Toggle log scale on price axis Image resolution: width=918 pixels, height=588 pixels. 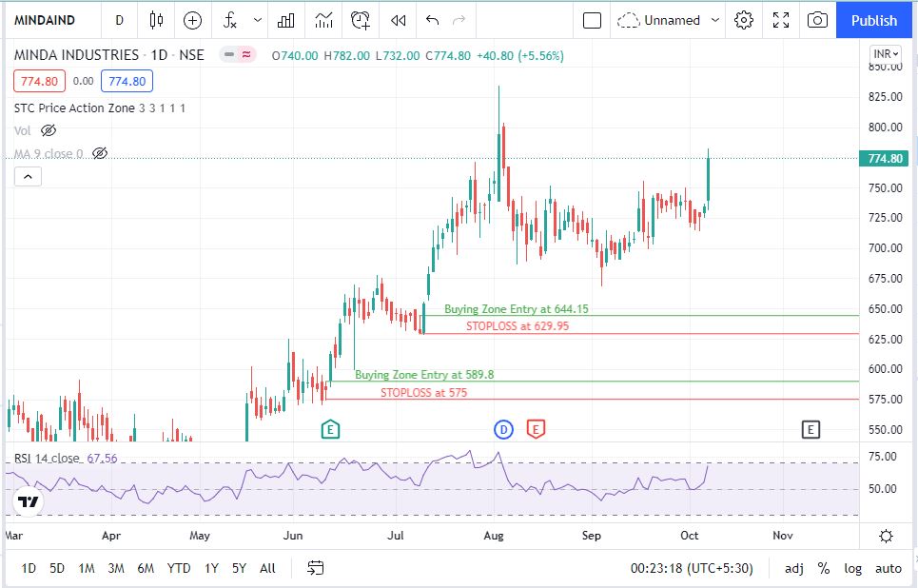(x=853, y=568)
